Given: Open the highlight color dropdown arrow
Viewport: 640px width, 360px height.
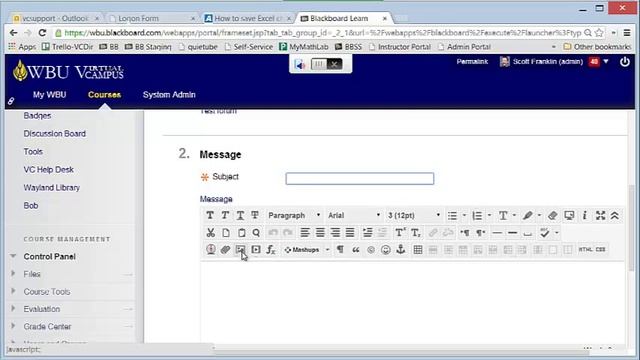Looking at the screenshot, I should [539, 216].
